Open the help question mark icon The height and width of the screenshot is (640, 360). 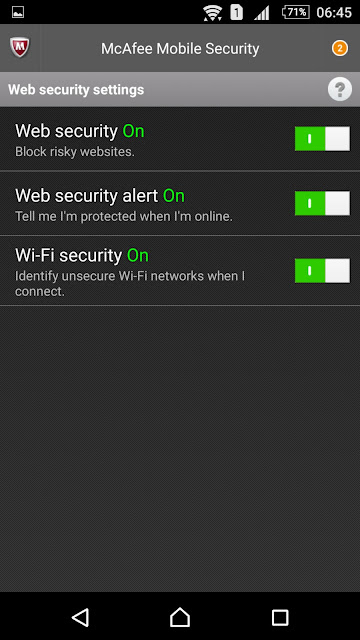(340, 89)
